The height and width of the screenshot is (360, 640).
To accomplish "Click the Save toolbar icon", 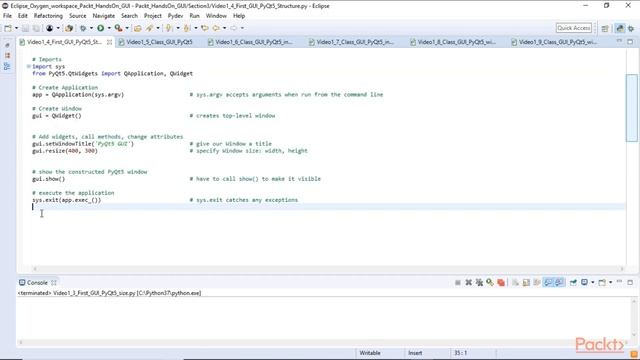I will tap(25, 28).
